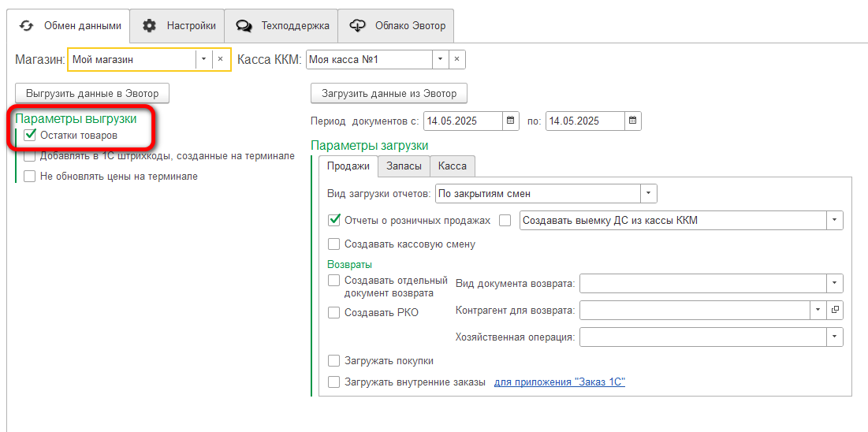Click the sync arrows icon on Обмен данными tab
This screenshot has width=868, height=432.
(x=26, y=25)
